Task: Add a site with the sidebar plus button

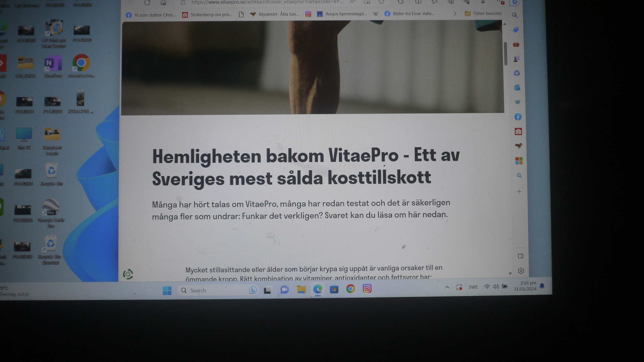Action: tap(519, 192)
